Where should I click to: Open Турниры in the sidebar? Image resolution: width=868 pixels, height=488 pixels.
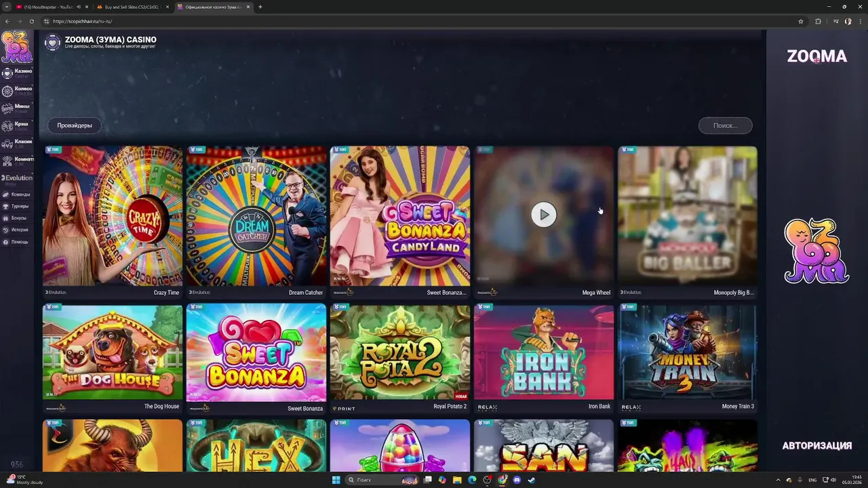[17, 206]
